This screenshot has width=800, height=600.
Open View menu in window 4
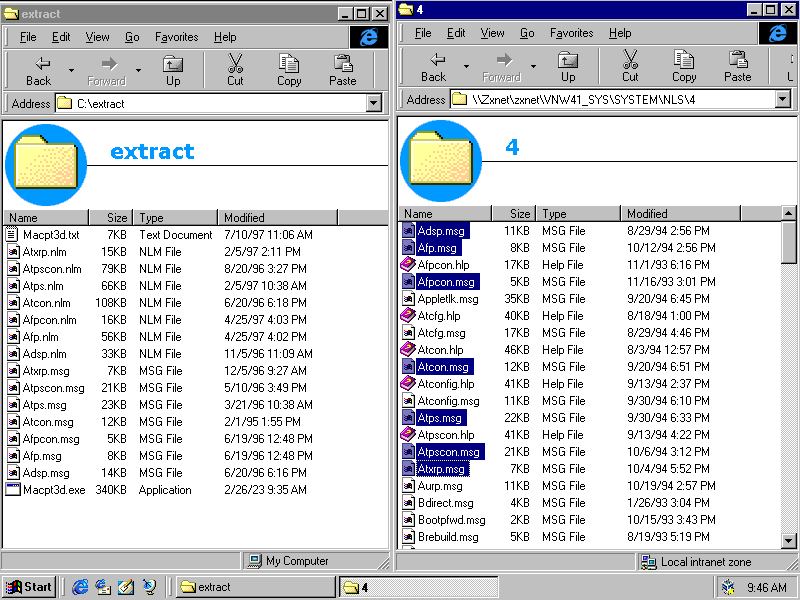click(x=492, y=33)
